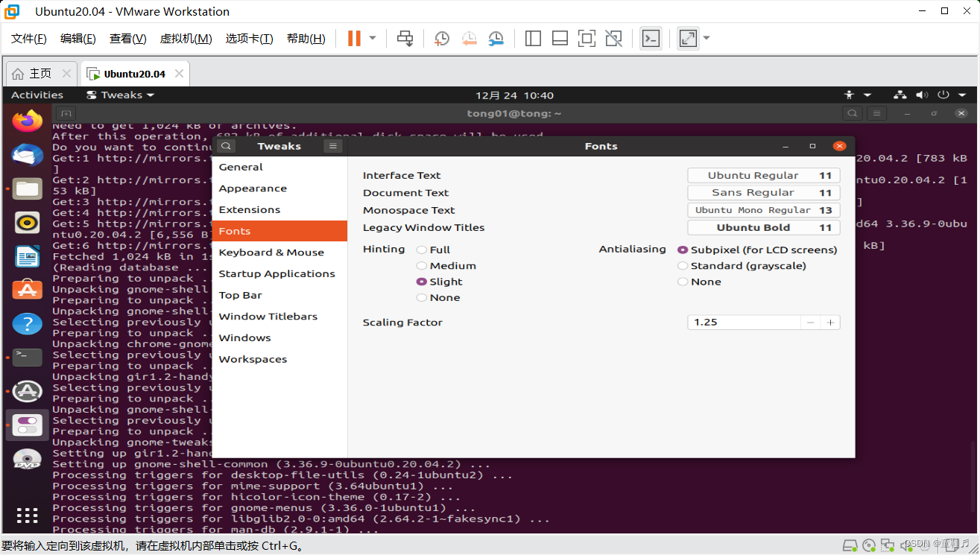The width and height of the screenshot is (980, 555).
Task: Click the Tweaks icon in the dock
Action: point(28,425)
